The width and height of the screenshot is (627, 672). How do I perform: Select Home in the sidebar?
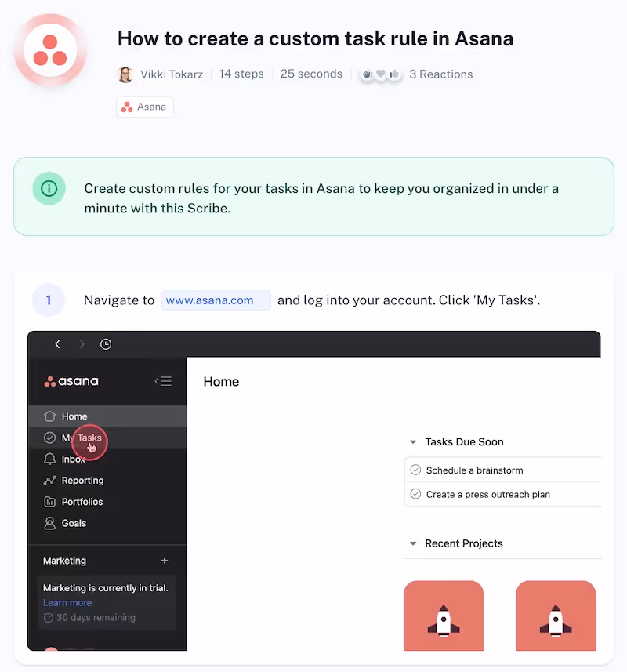(107, 416)
